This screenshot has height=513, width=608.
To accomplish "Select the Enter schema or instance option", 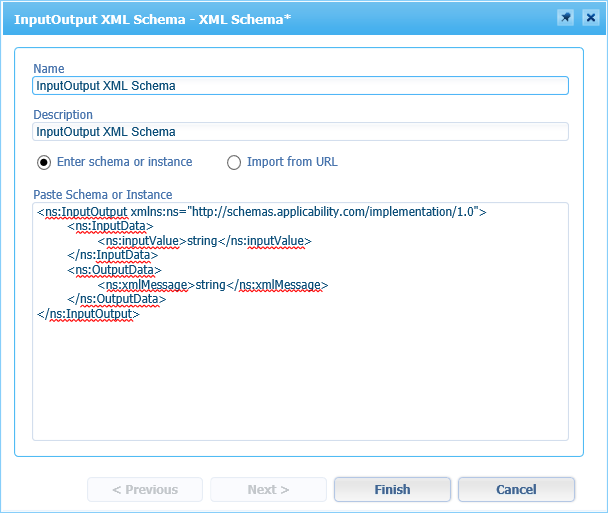I will coord(44,162).
